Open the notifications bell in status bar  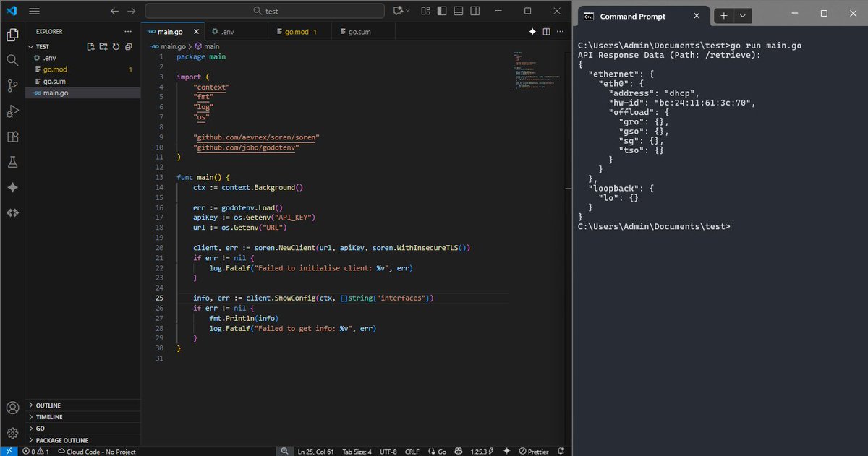[x=561, y=451]
